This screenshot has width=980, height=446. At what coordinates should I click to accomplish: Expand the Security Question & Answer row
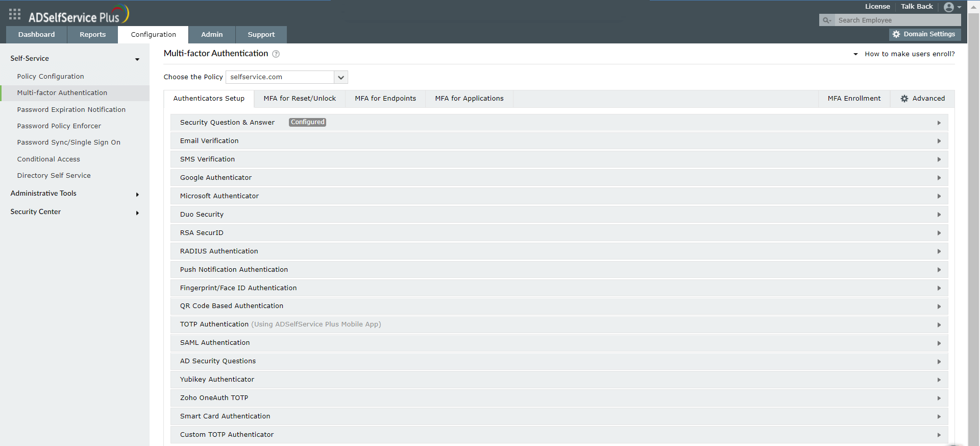point(559,123)
